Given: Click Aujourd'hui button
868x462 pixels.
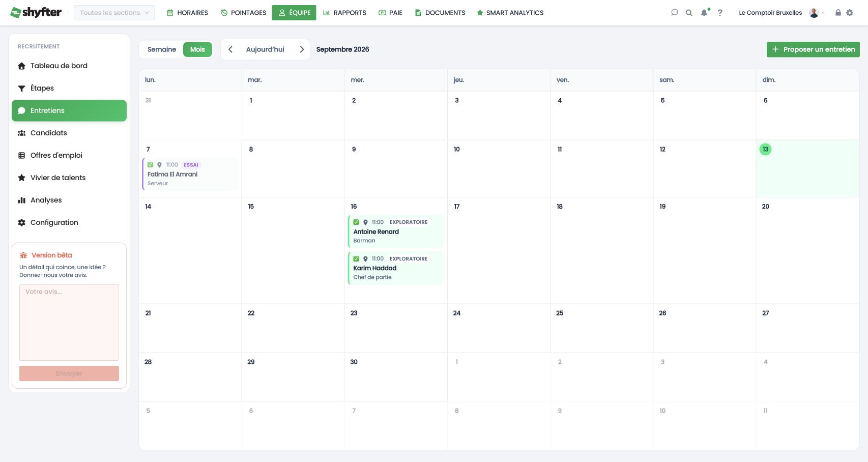Looking at the screenshot, I should tap(265, 49).
